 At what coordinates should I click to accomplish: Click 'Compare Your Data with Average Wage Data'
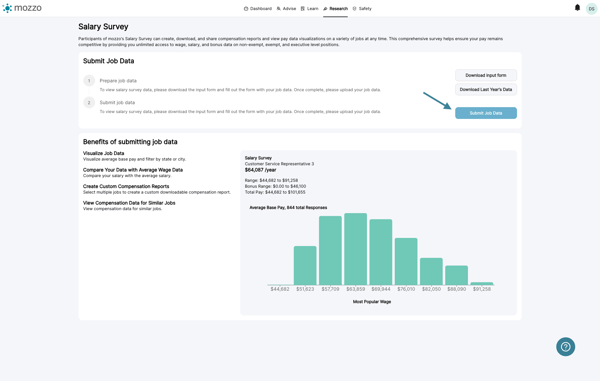click(133, 170)
